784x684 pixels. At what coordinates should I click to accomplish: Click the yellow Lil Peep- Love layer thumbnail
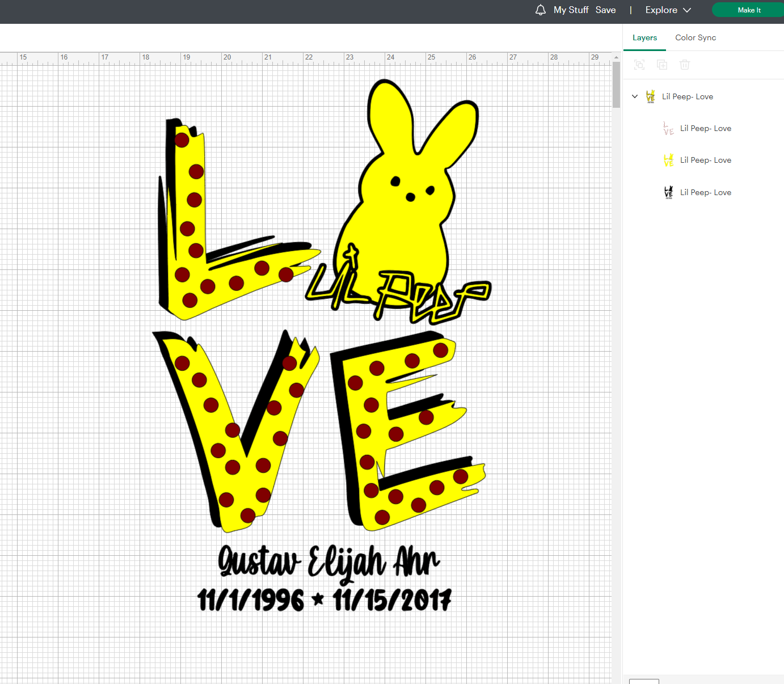click(668, 160)
